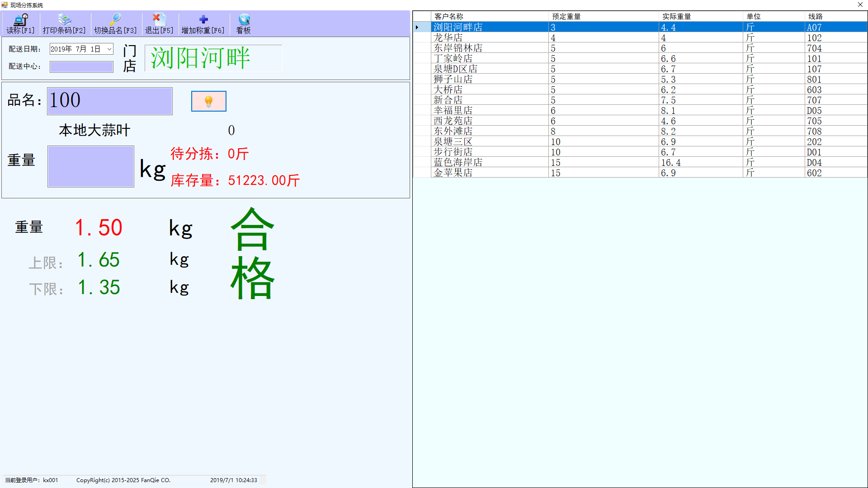Click the 配送中心 input field
This screenshot has width=868, height=488.
(x=81, y=66)
